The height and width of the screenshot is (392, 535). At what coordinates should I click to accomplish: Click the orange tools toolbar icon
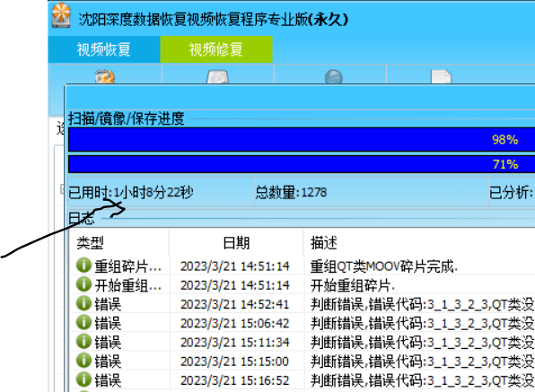tap(105, 77)
